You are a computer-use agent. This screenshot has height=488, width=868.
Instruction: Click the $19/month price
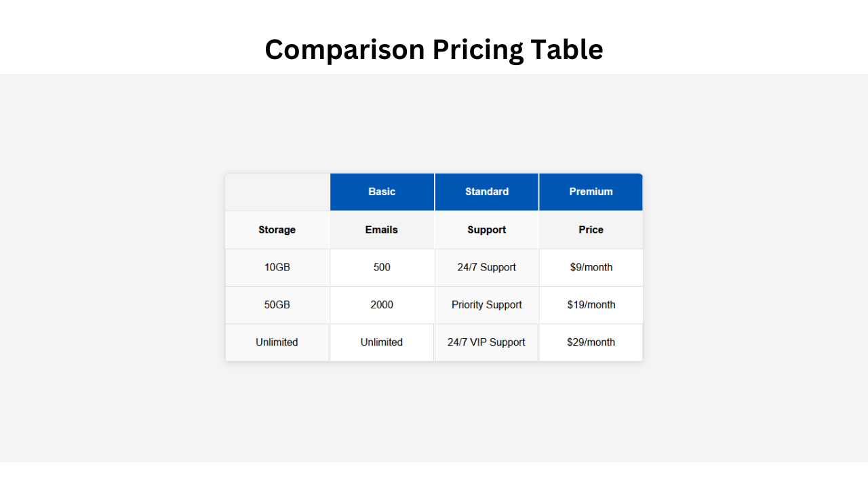tap(591, 304)
